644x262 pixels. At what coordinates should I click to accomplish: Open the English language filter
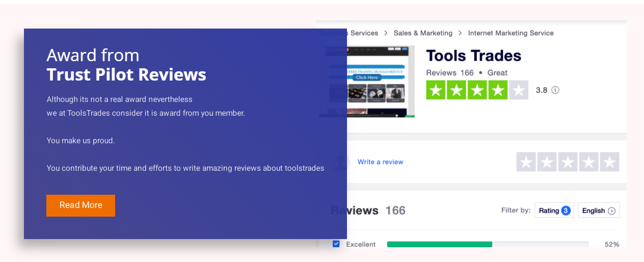pos(599,210)
